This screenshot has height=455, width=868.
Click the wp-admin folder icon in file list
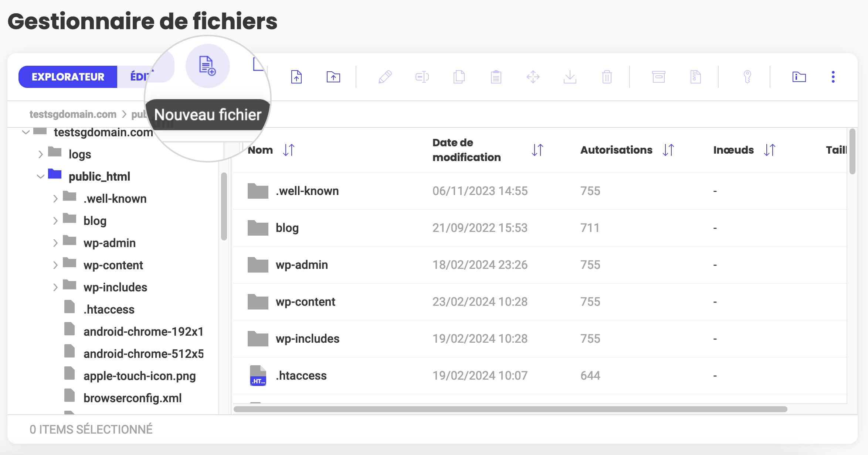[x=258, y=264]
